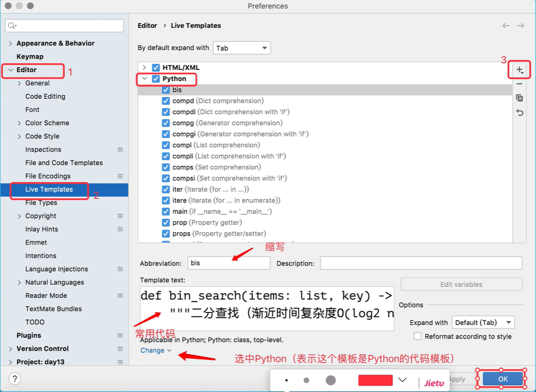Click the revert arrow icon beside the template list

click(519, 113)
